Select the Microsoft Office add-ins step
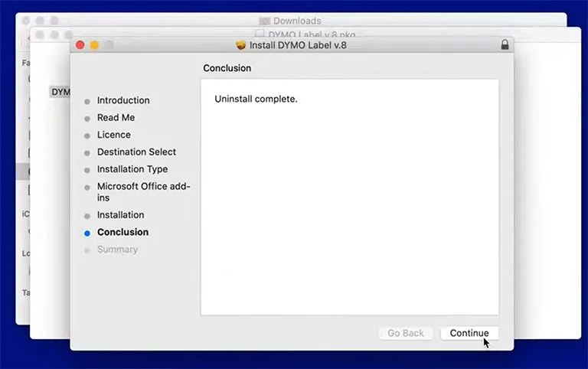 point(144,192)
